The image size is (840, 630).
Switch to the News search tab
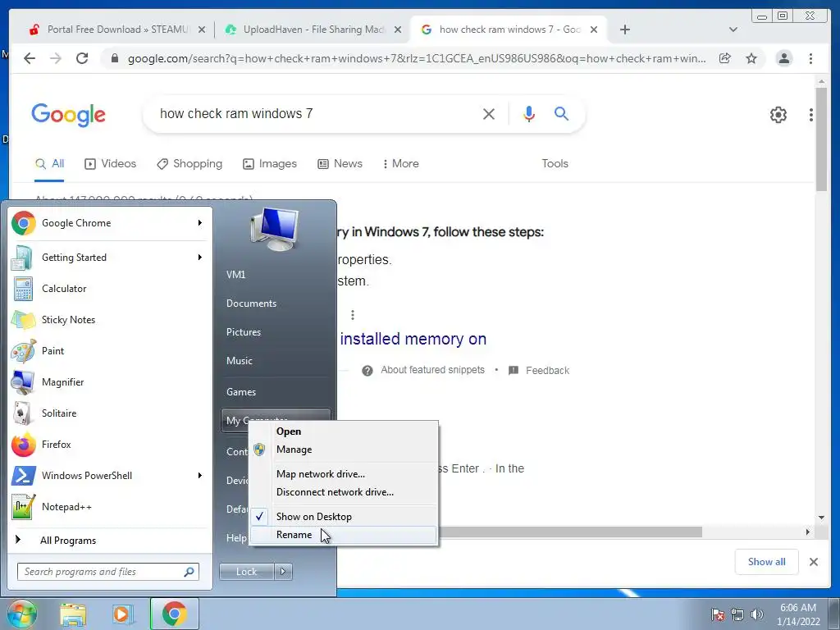pyautogui.click(x=340, y=164)
